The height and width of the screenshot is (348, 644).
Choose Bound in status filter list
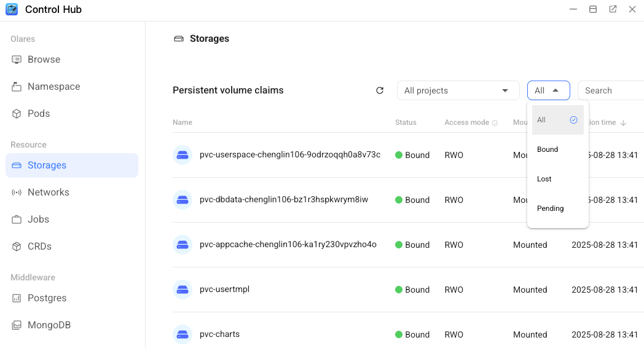click(548, 149)
